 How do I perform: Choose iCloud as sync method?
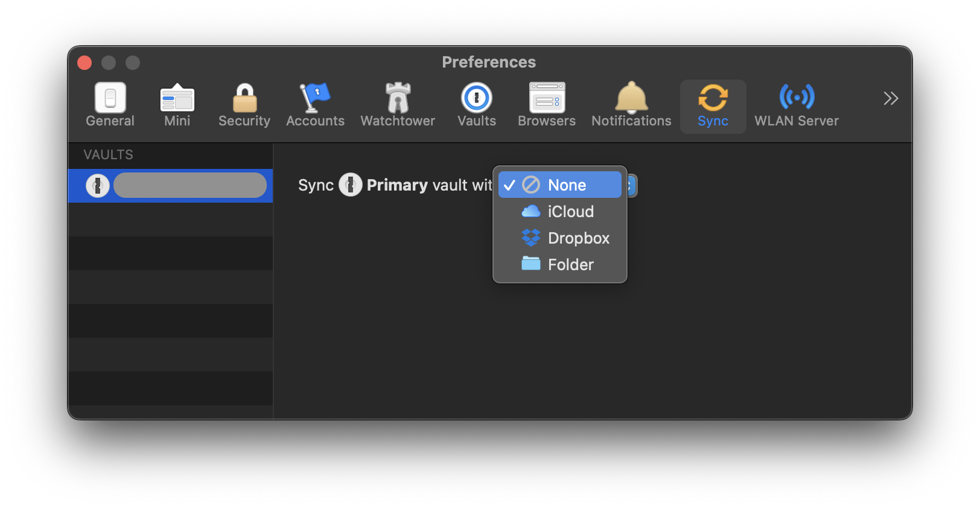click(x=570, y=212)
